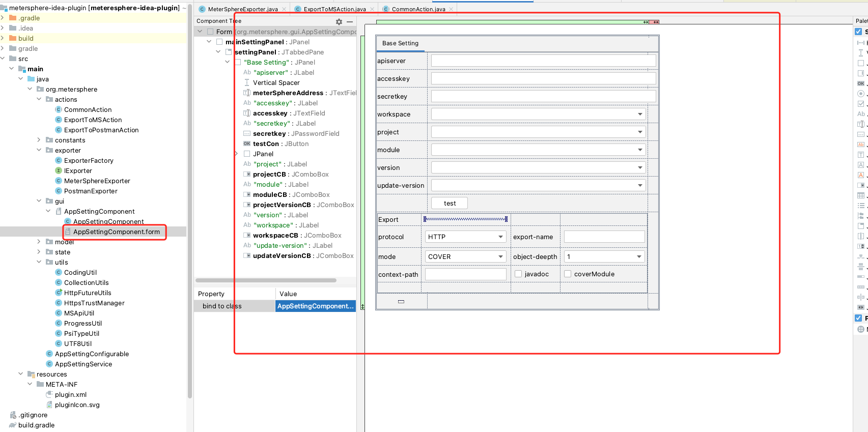Switch to MeterSphereExporter.java tab
The width and height of the screenshot is (868, 432).
pyautogui.click(x=242, y=9)
